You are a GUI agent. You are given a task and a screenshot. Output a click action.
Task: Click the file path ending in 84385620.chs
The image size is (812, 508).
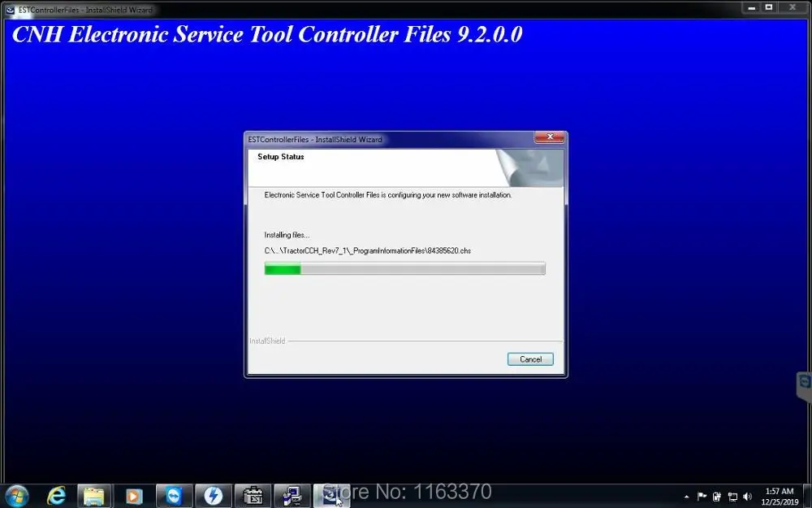(x=368, y=251)
